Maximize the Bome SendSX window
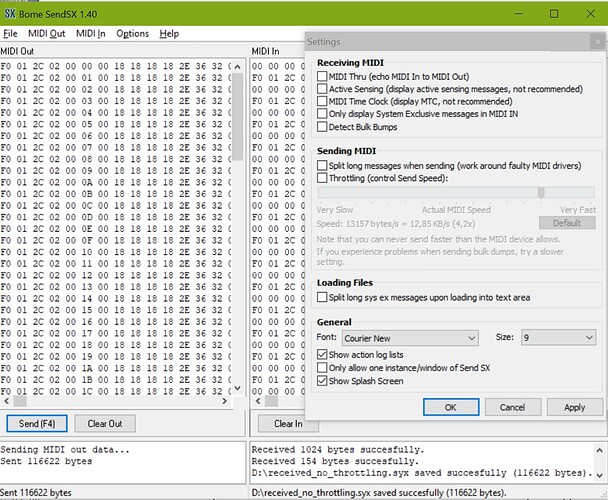 (x=554, y=14)
